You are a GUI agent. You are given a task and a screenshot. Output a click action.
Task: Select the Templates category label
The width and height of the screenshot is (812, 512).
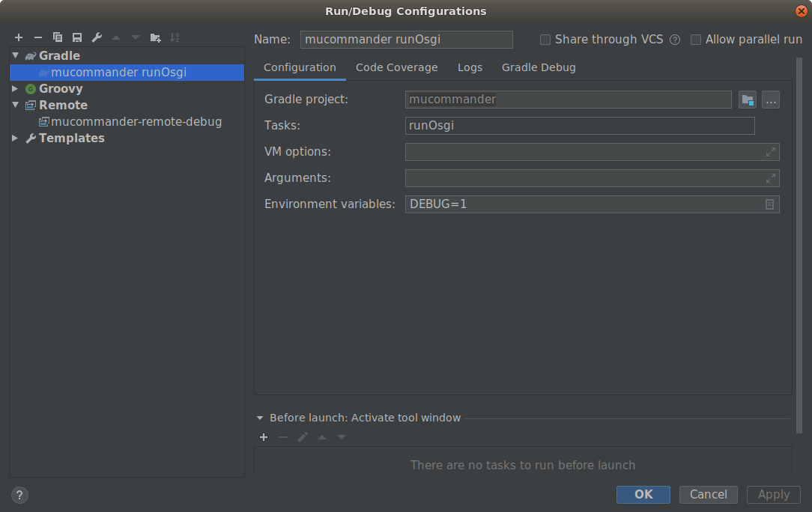pyautogui.click(x=72, y=138)
